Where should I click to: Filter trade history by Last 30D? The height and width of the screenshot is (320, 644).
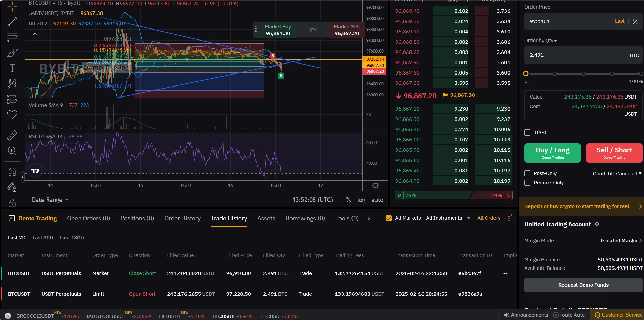click(43, 238)
